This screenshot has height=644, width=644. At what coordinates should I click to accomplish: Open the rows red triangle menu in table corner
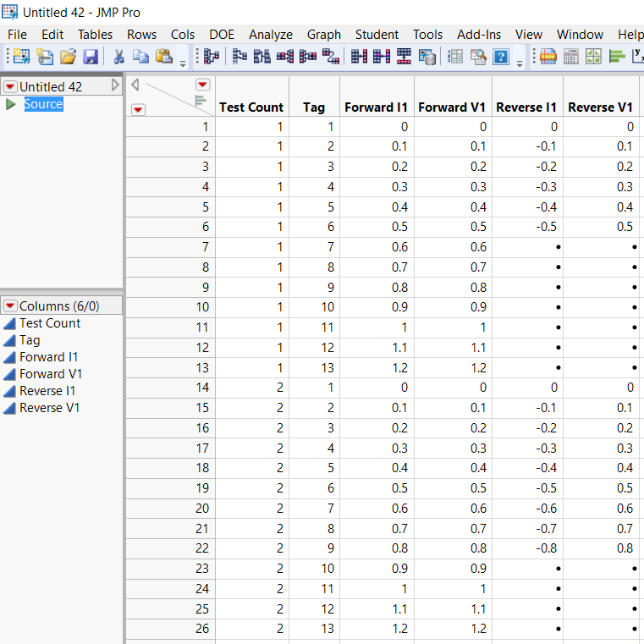tap(139, 109)
